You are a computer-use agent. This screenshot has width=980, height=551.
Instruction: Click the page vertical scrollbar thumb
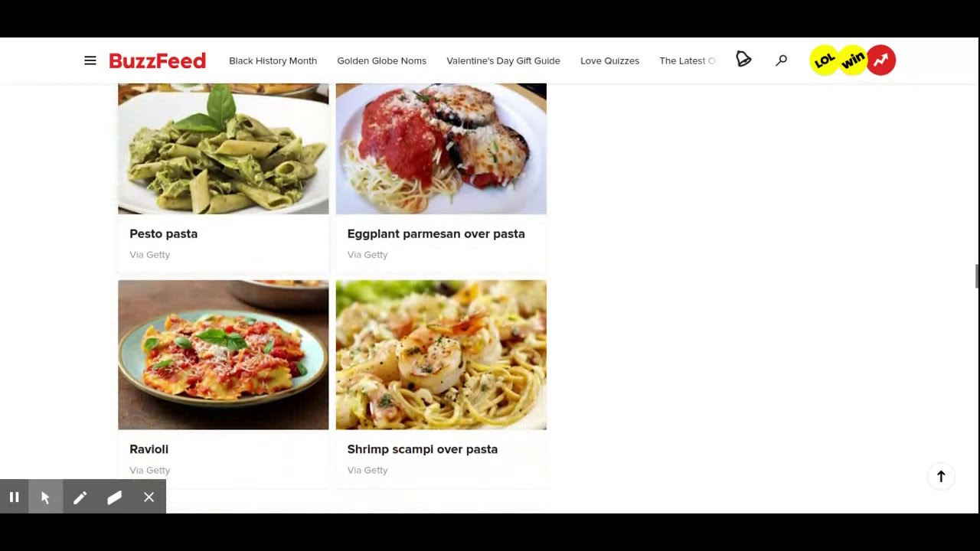(x=976, y=276)
